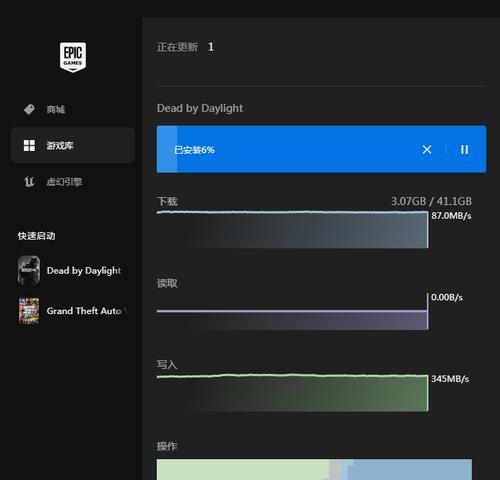Click the 0.00B/s read rate
Screen dimensions: 500x480
coord(447,297)
